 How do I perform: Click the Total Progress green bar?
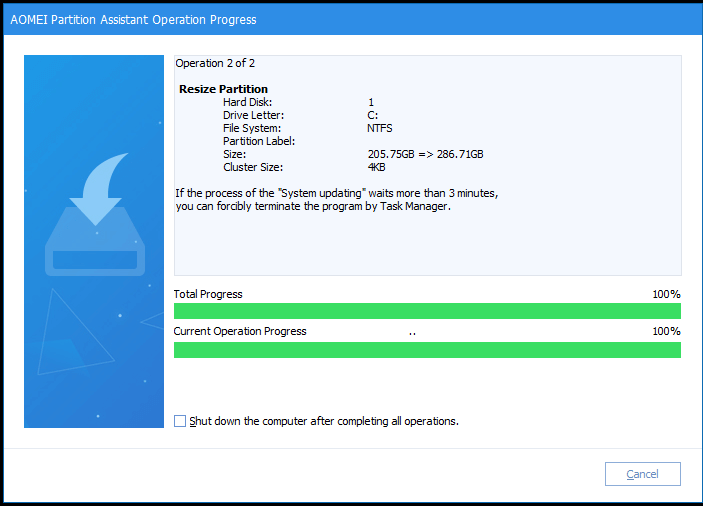pos(427,311)
